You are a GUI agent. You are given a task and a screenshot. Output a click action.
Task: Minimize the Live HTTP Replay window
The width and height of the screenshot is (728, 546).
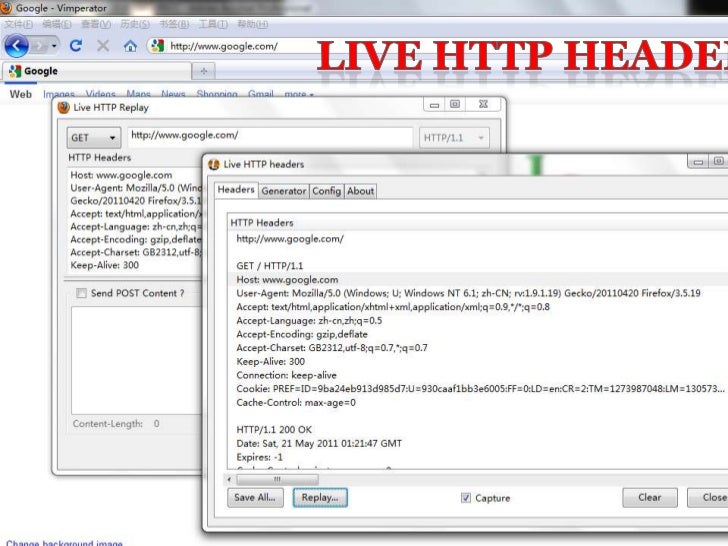435,105
